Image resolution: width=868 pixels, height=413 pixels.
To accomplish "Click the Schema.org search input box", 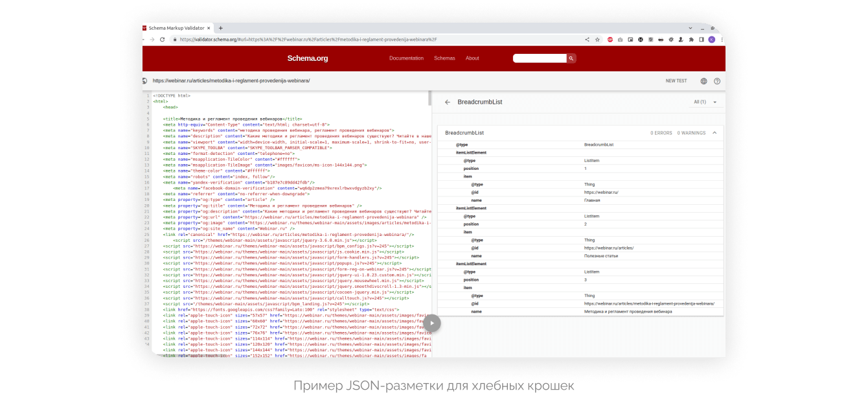I will click(540, 58).
